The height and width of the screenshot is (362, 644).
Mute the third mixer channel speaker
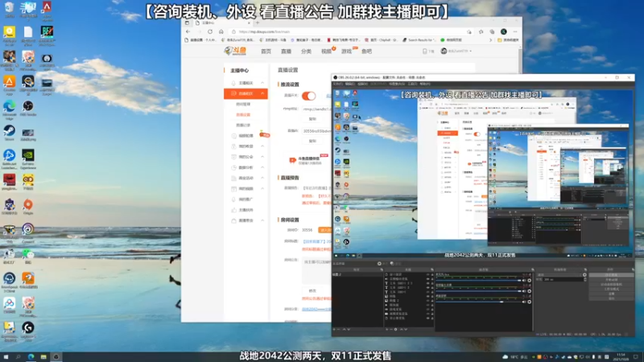524,302
